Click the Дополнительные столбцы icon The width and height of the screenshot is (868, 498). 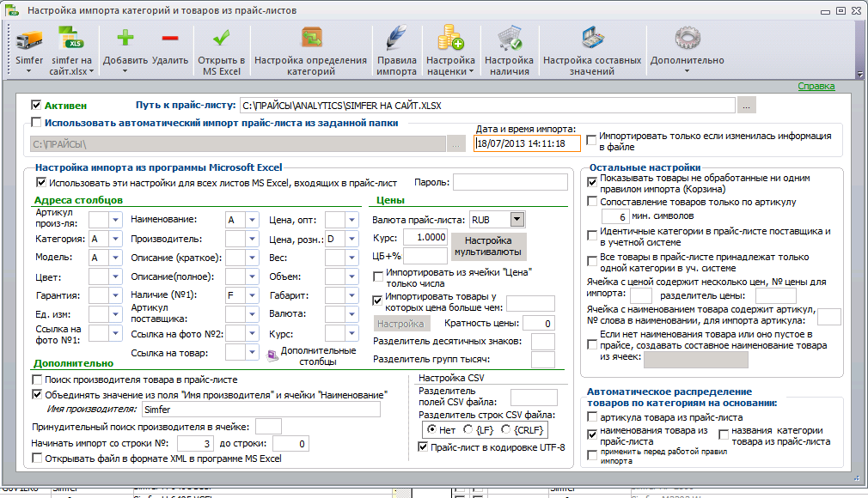point(272,355)
